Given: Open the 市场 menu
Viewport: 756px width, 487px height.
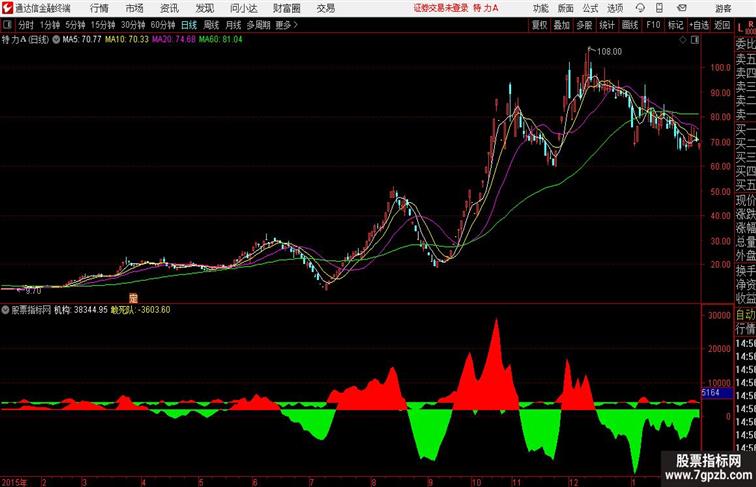Looking at the screenshot, I should 135,8.
